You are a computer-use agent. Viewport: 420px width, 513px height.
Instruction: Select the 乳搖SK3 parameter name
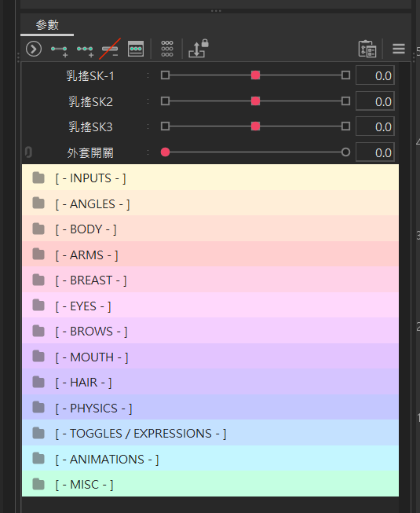[x=90, y=127]
